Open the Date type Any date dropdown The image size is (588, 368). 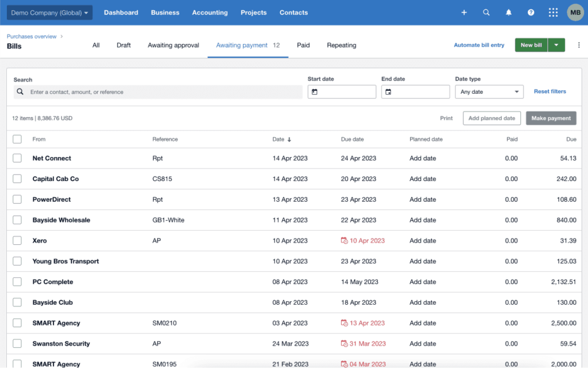click(x=489, y=91)
